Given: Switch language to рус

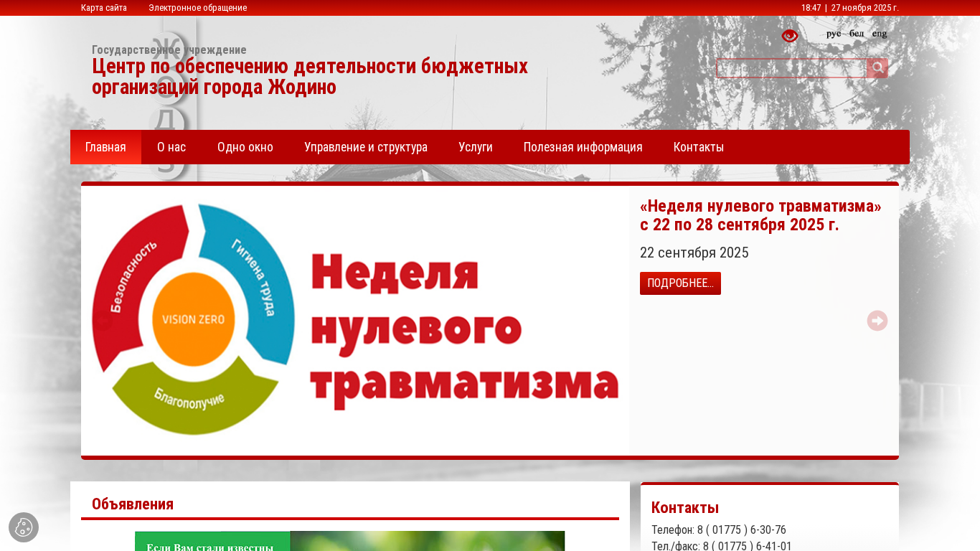Looking at the screenshot, I should coord(834,34).
